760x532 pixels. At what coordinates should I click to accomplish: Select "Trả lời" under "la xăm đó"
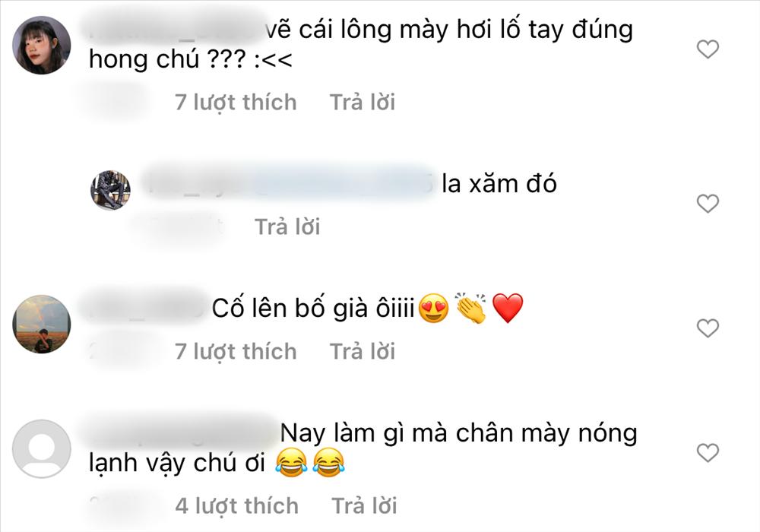pos(287,226)
